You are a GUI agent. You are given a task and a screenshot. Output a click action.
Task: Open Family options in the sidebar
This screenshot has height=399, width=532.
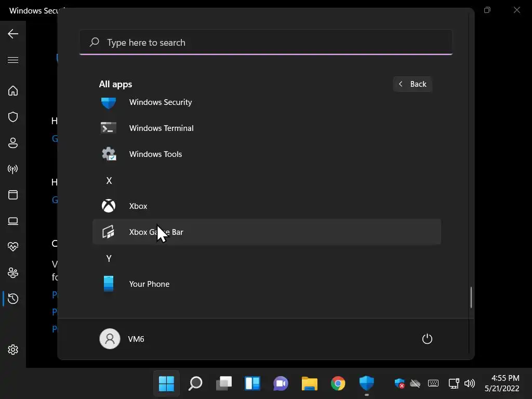pos(13,273)
